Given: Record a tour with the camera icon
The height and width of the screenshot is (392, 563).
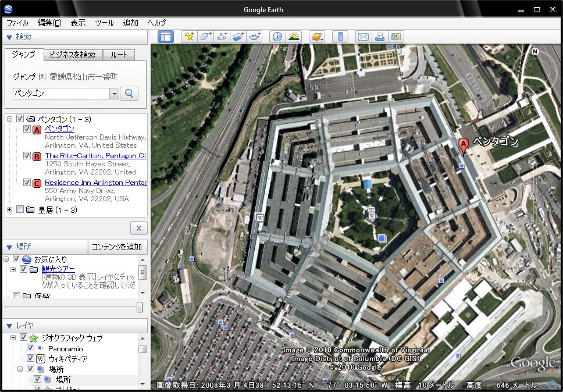Looking at the screenshot, I should 255,37.
